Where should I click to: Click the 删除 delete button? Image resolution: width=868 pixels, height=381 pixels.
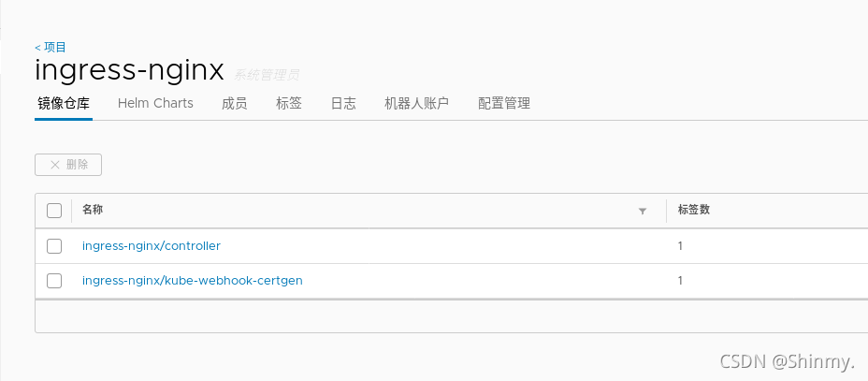pos(68,165)
